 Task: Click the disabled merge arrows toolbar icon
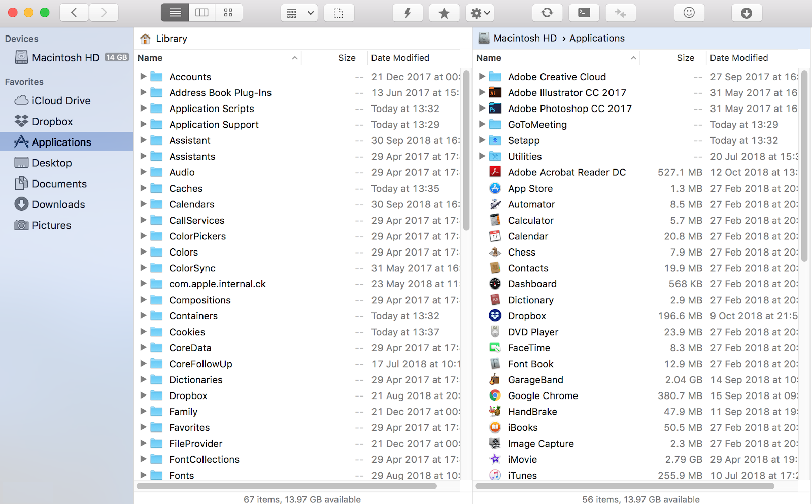coord(620,13)
